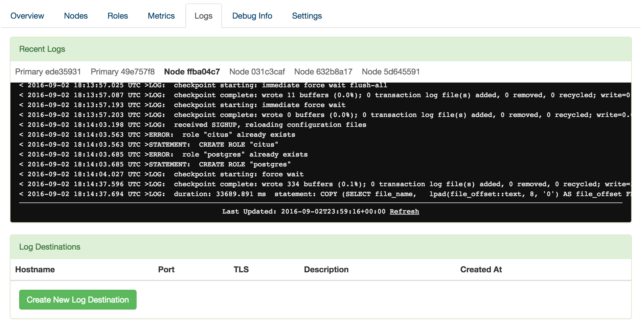This screenshot has width=644, height=327.
Task: View logs of Node 031c3caf
Action: click(257, 72)
